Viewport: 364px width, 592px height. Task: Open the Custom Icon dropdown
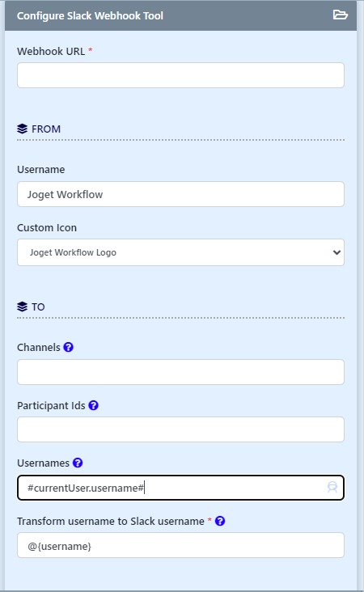180,252
